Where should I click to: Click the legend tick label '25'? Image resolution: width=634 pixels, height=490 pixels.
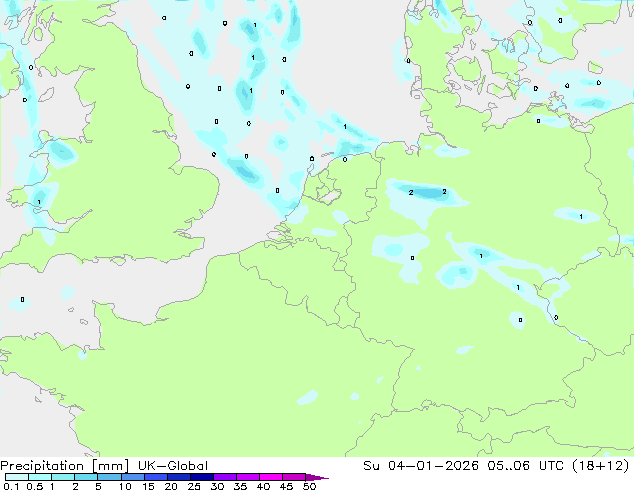pyautogui.click(x=194, y=486)
